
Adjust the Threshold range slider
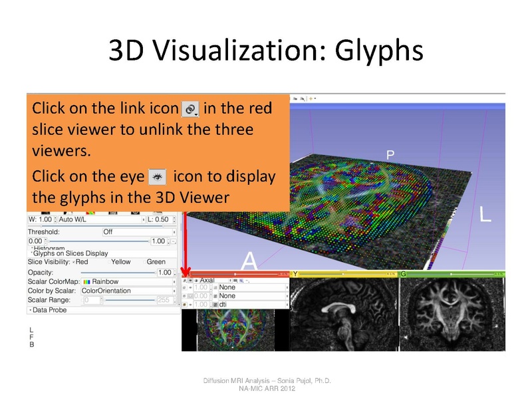pos(98,241)
